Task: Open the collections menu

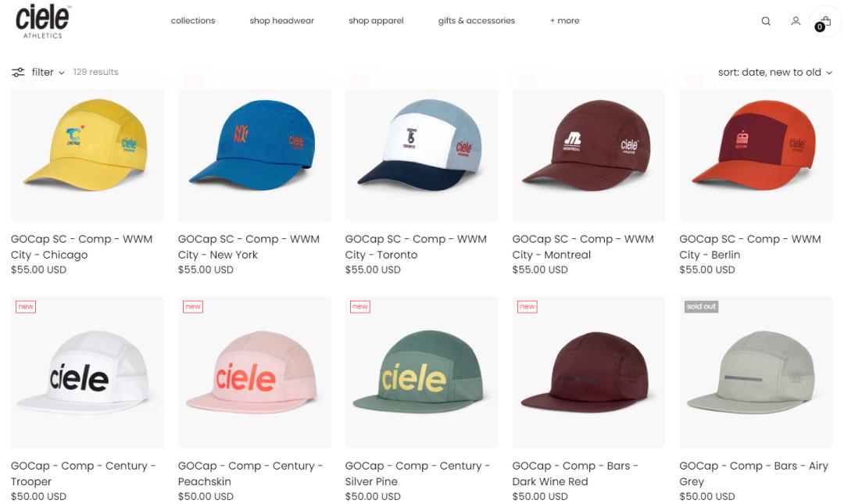Action: (193, 20)
